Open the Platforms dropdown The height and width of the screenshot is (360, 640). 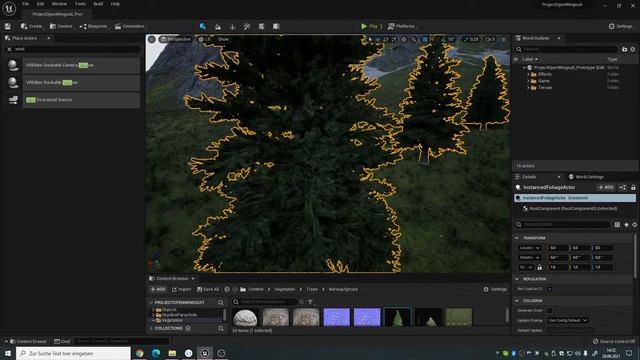(401, 26)
